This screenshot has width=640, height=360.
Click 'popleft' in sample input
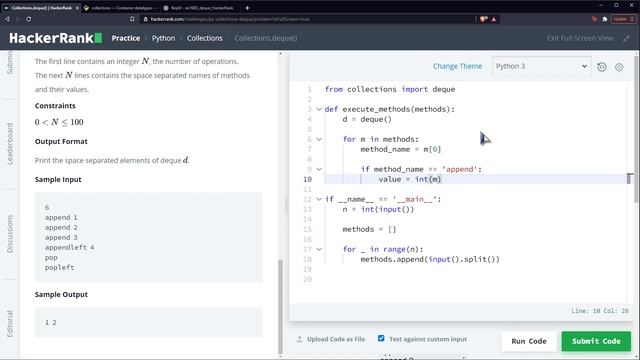60,267
